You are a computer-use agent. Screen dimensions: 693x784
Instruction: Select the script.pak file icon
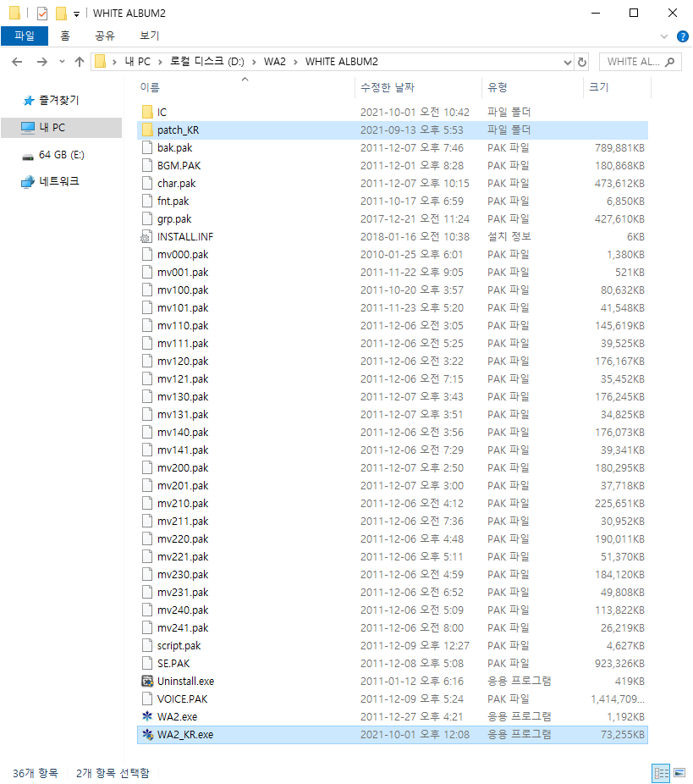coord(147,645)
